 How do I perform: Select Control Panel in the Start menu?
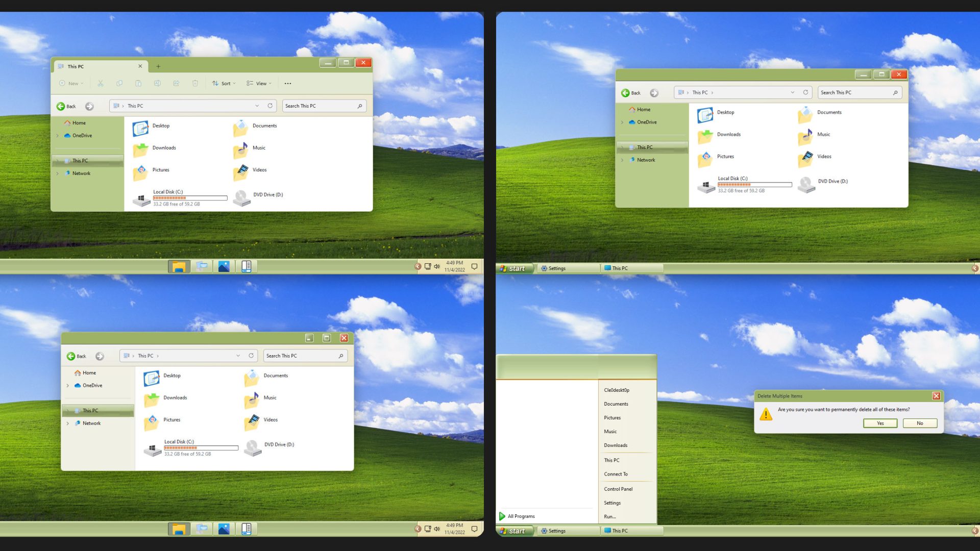(618, 489)
